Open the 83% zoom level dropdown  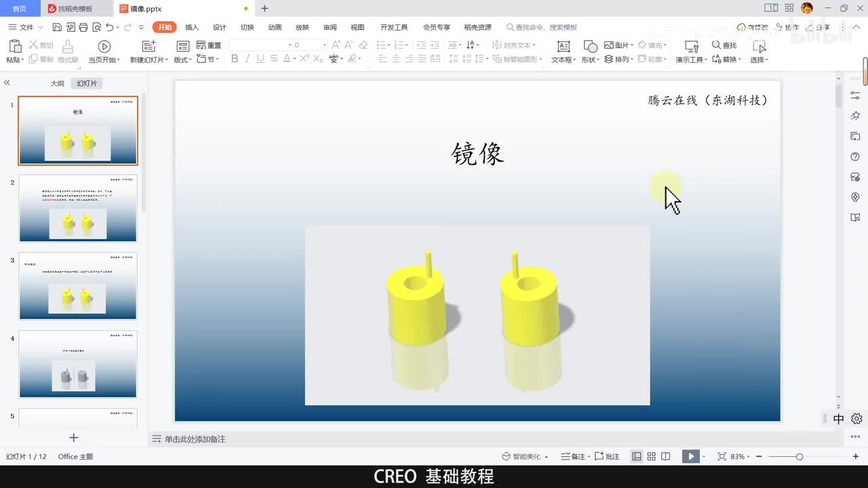tap(740, 457)
